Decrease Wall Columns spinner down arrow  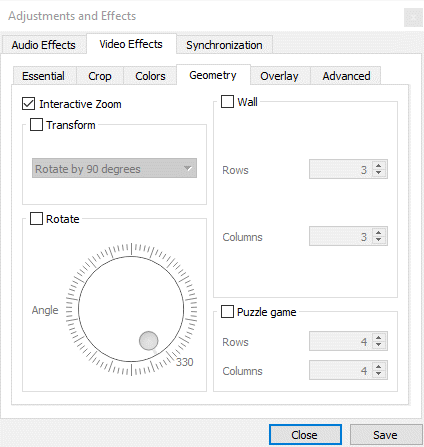[x=378, y=240]
